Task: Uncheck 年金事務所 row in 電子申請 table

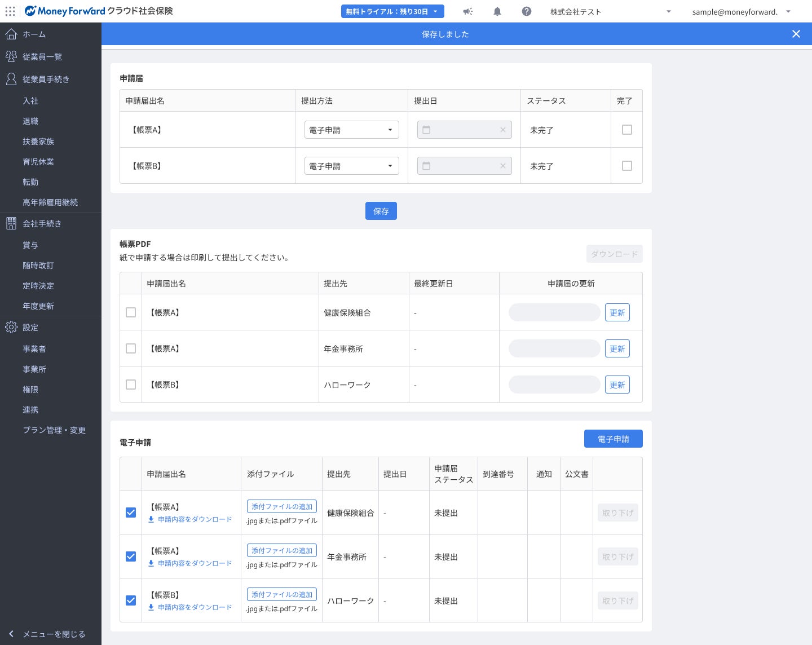Action: (x=131, y=556)
